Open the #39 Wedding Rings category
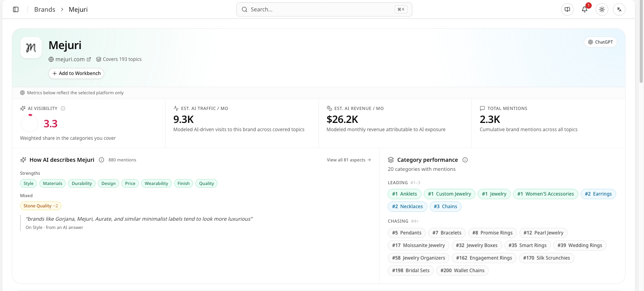 tap(580, 245)
